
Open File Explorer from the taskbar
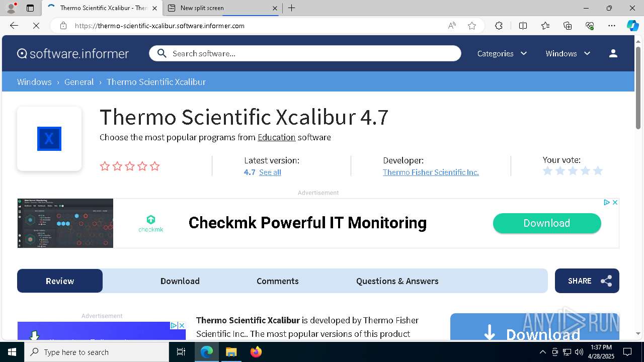[231, 352]
